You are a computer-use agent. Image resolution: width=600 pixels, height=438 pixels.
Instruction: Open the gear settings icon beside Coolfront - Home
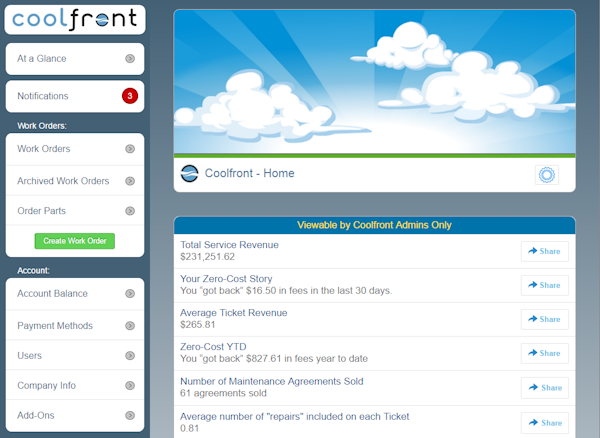pyautogui.click(x=546, y=175)
